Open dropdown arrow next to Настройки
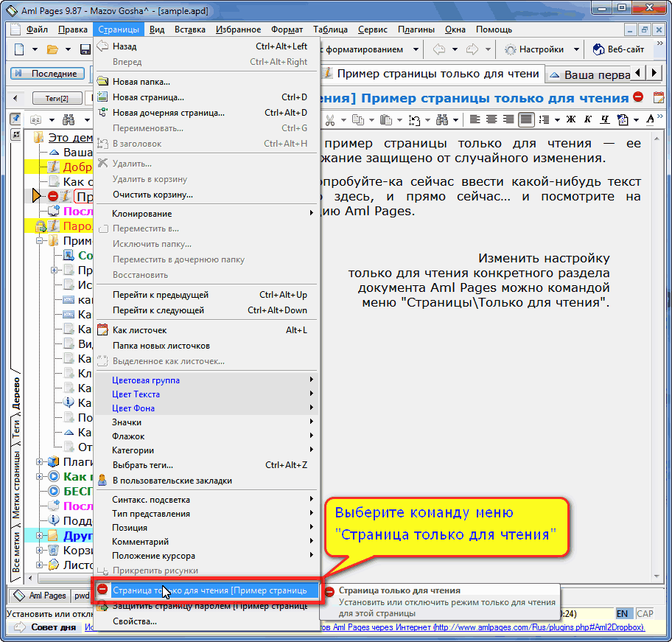672x642 pixels. tap(576, 49)
